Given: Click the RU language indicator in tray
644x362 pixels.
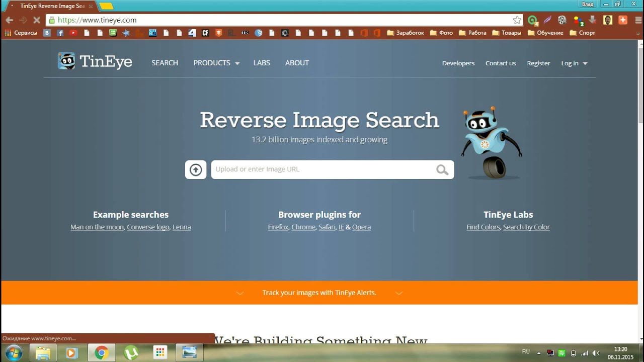Looking at the screenshot, I should click(x=526, y=352).
